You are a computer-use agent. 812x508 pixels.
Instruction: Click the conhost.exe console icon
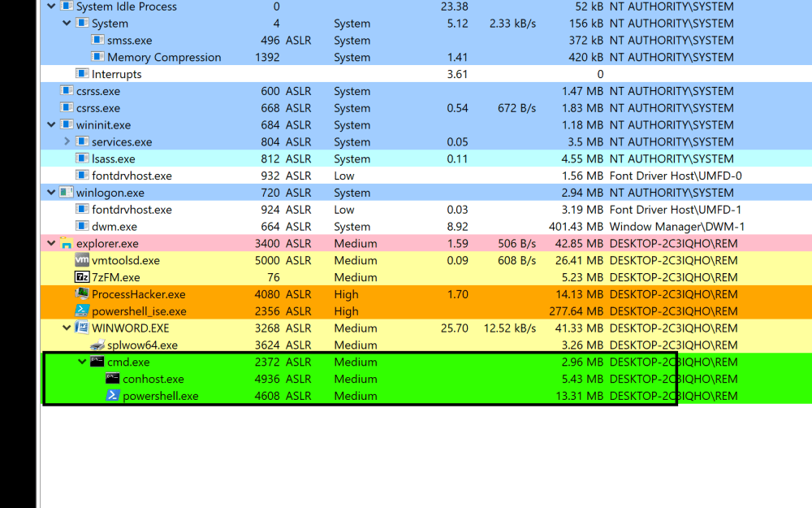tap(113, 379)
